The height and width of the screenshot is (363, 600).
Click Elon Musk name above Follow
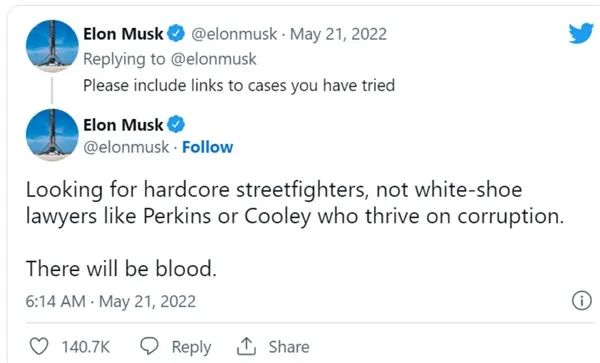coord(123,125)
